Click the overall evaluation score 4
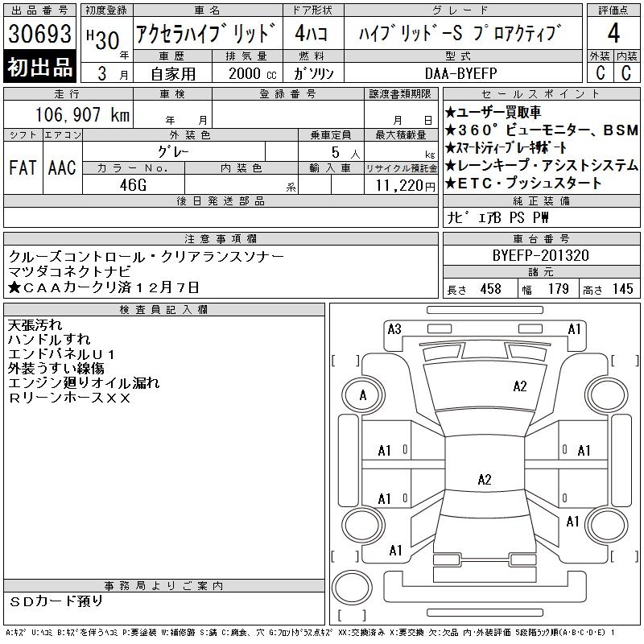 [x=613, y=33]
